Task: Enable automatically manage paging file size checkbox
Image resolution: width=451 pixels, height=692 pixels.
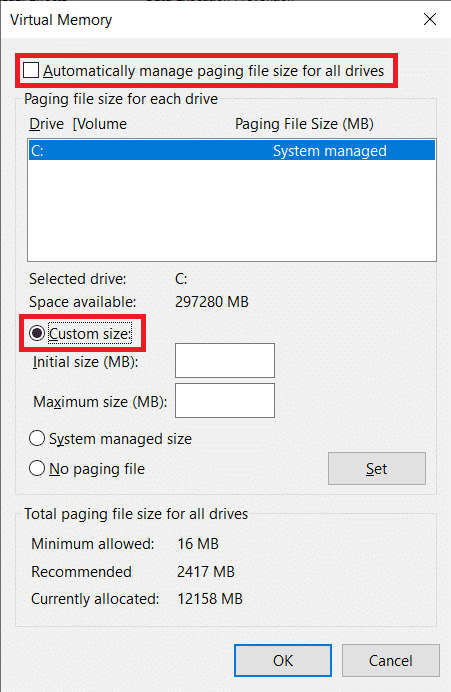Action: point(31,70)
